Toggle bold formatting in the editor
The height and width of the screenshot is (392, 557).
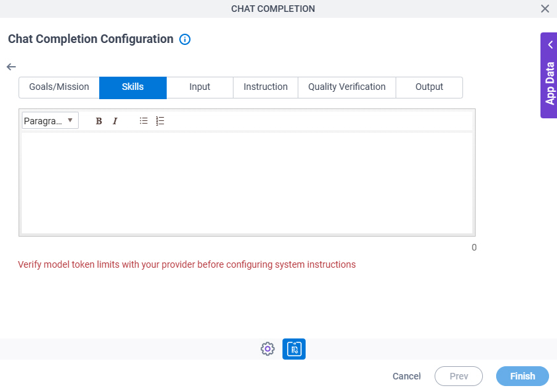click(99, 121)
